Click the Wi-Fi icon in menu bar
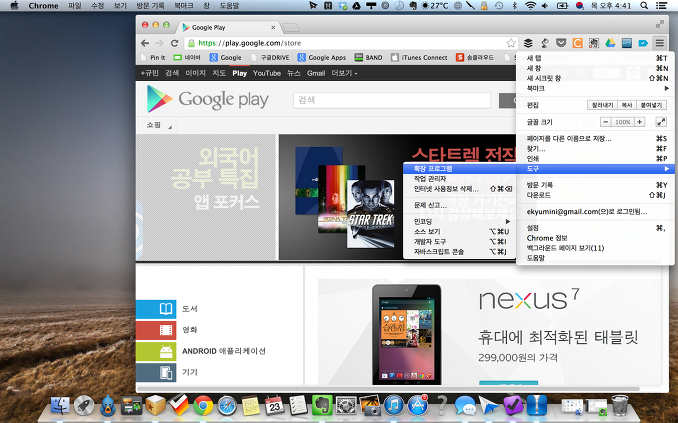This screenshot has height=423, width=678. tap(530, 6)
